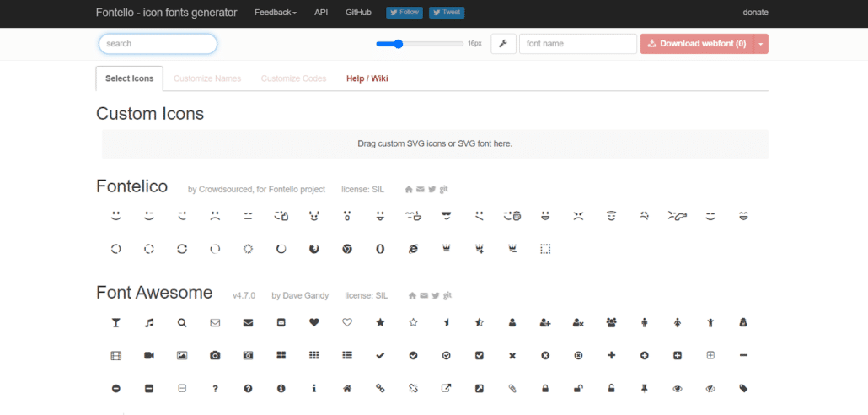Adjust the icon size slider
The height and width of the screenshot is (415, 868).
[420, 44]
